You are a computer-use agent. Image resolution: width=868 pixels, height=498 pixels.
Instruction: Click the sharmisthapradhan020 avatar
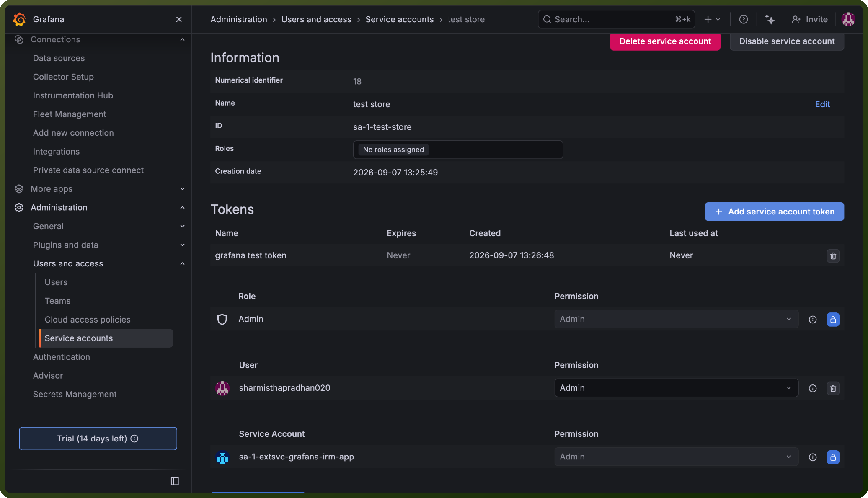(222, 388)
